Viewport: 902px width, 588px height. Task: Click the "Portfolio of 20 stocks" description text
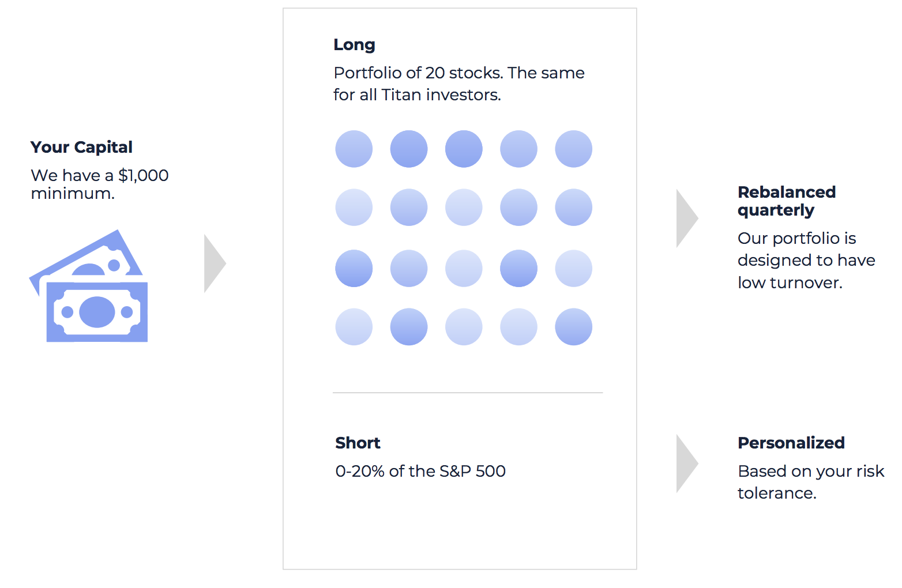click(458, 84)
